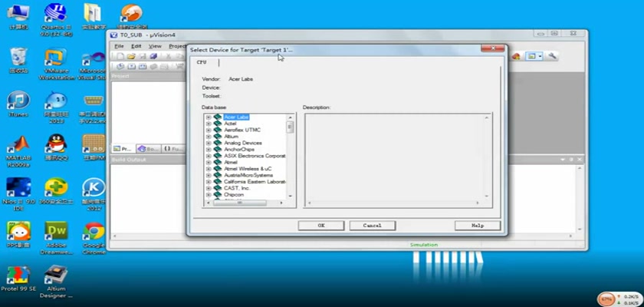The height and width of the screenshot is (307, 644).
Task: Open the Project menu in µVision
Action: 177,46
